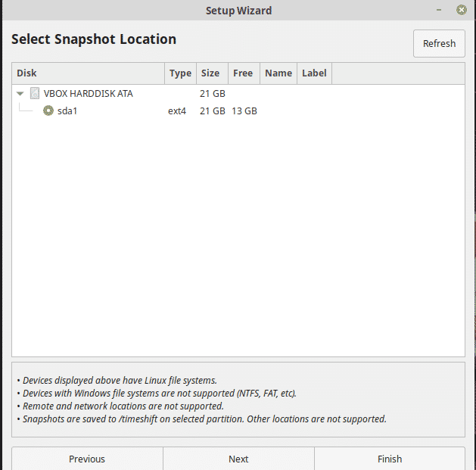Select the VBOX HARDDISK ATA row label
Viewport: 476px width, 470px height.
[88, 94]
